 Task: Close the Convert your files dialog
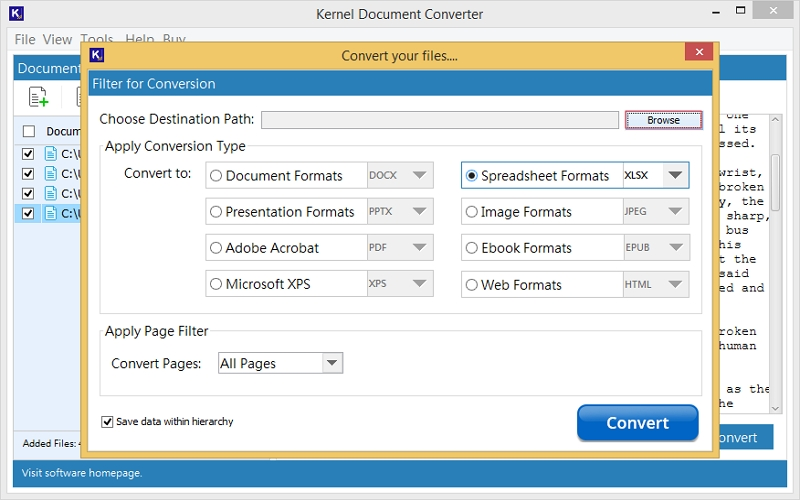point(699,54)
